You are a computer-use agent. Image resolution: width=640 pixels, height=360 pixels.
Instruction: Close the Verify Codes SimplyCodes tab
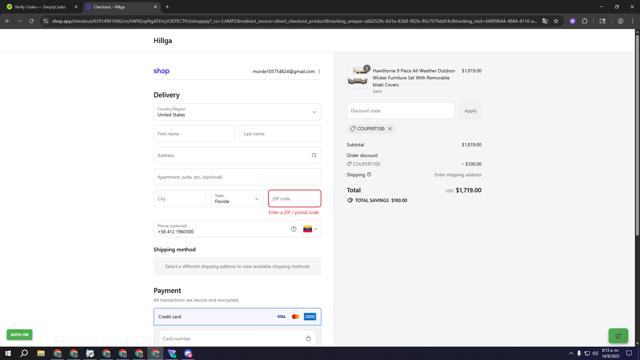pos(76,7)
